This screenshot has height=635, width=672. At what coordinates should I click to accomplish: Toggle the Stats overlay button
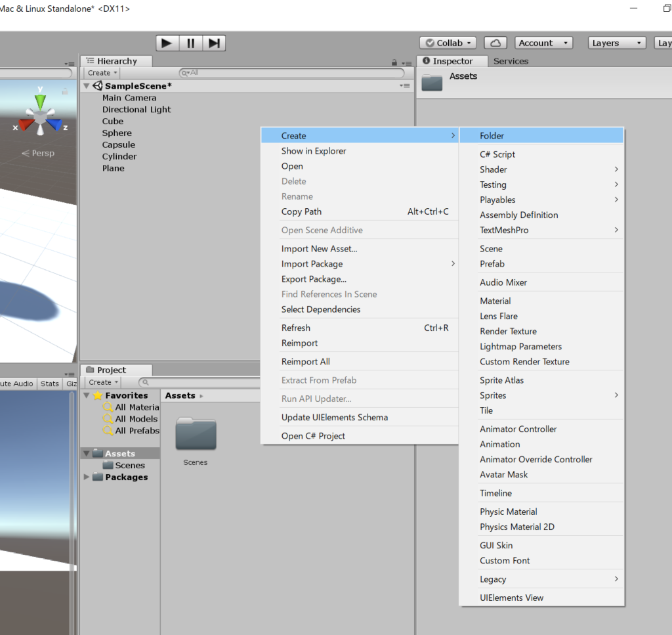click(x=49, y=383)
